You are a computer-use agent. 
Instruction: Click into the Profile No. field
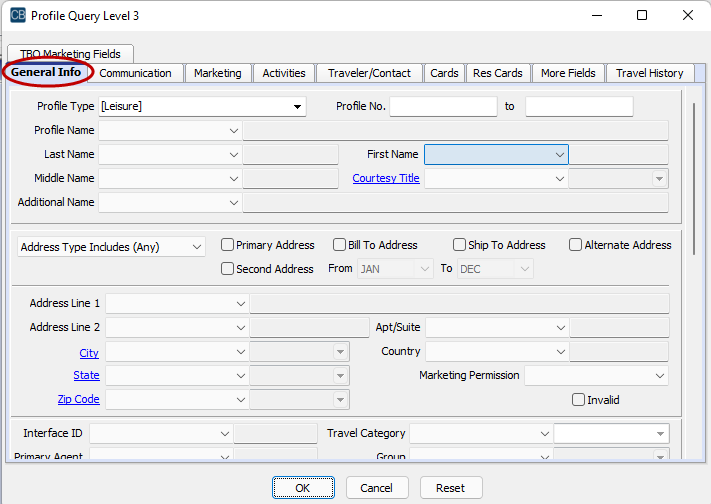pyautogui.click(x=443, y=107)
